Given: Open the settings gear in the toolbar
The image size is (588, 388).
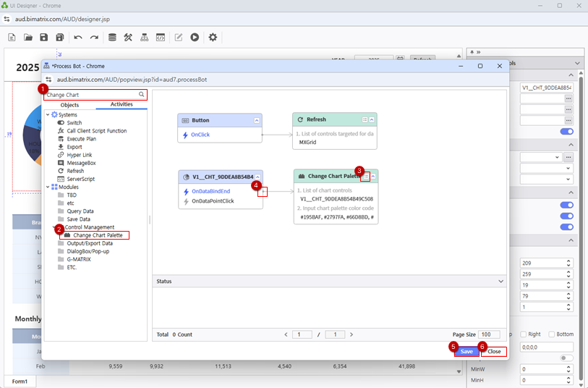Looking at the screenshot, I should [213, 37].
